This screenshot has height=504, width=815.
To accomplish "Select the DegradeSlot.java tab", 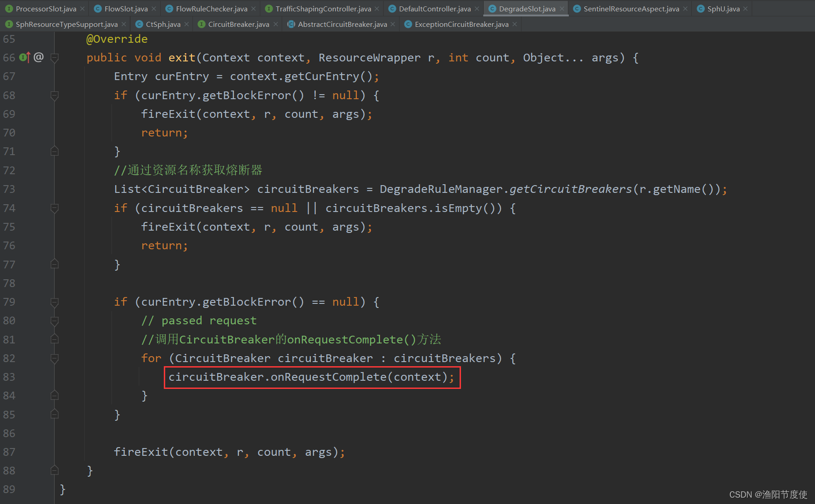I will click(x=527, y=9).
